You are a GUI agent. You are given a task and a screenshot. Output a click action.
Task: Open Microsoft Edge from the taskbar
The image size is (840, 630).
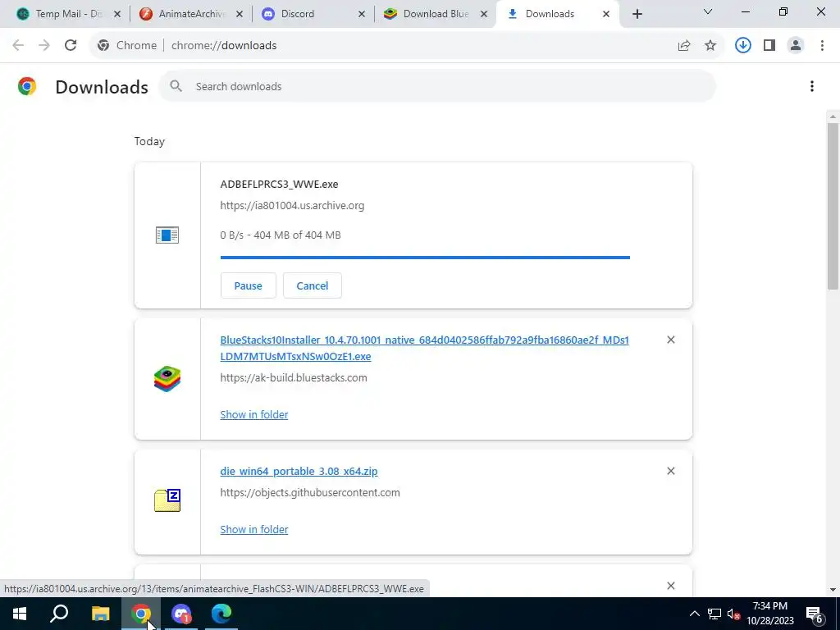221,614
